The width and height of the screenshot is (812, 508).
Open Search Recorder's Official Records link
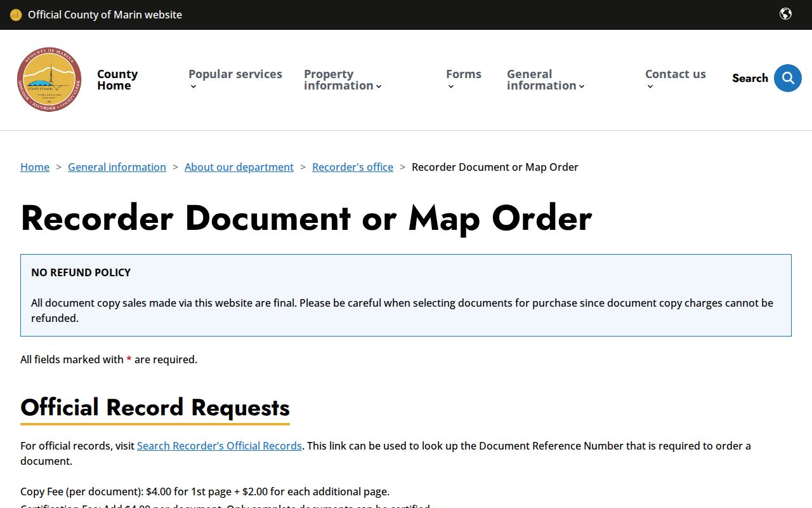point(219,446)
